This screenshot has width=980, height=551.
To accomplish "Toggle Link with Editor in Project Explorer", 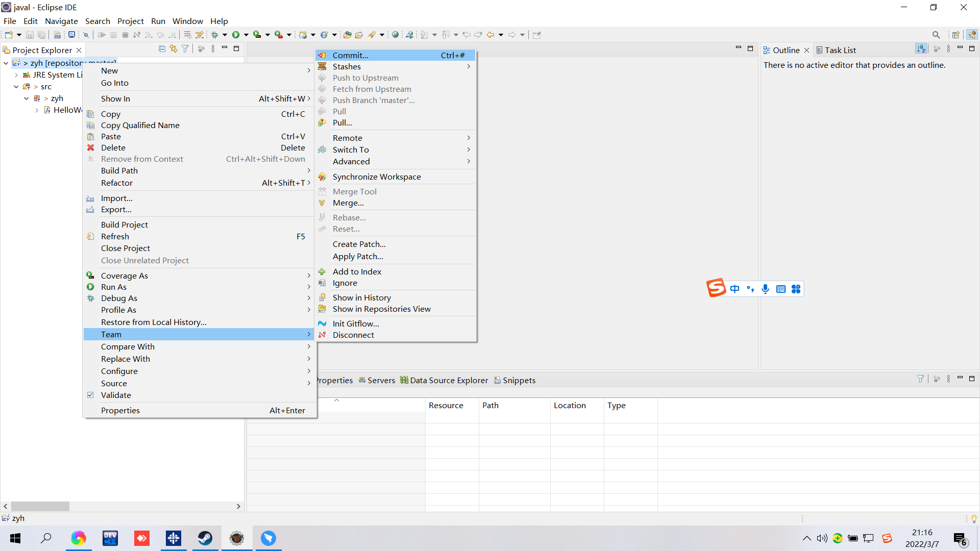I will (174, 49).
